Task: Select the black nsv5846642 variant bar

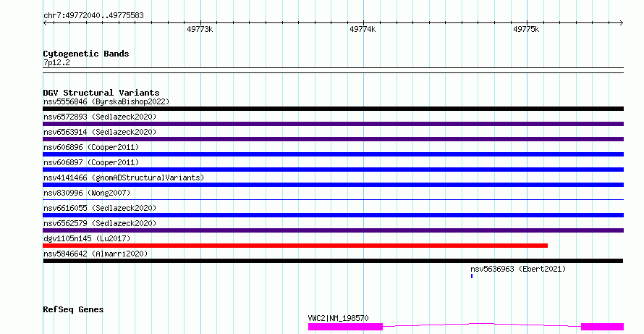Action: click(x=333, y=261)
